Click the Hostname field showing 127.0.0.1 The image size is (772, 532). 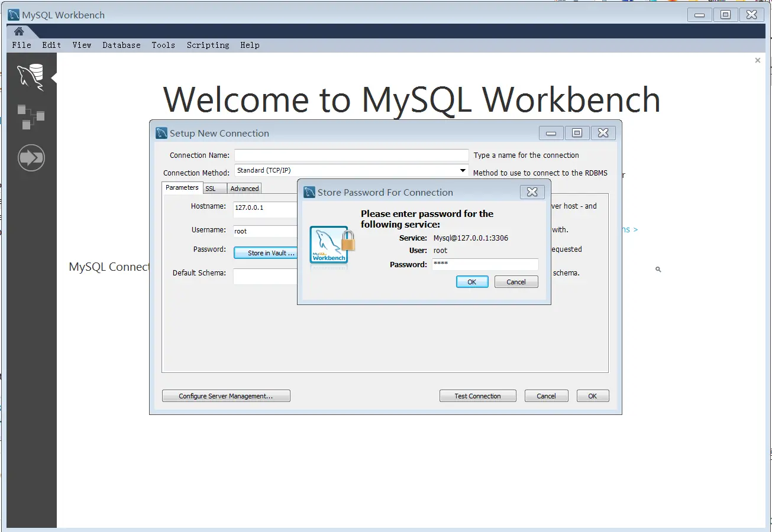[265, 210]
